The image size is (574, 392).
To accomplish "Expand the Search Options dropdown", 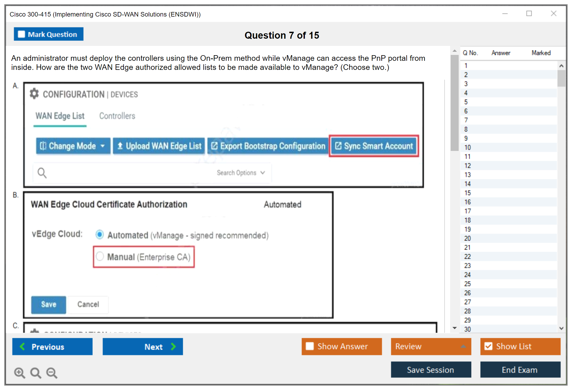I will (241, 173).
